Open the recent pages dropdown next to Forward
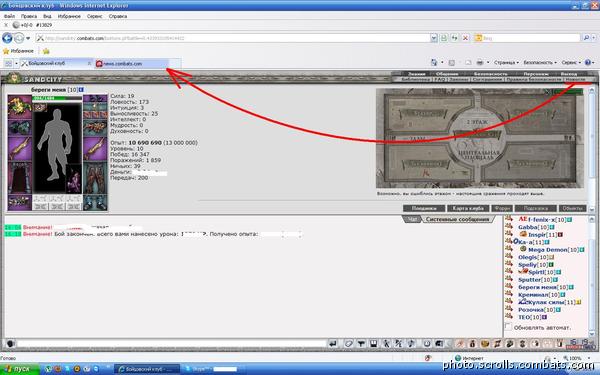600x375 pixels. coord(28,38)
